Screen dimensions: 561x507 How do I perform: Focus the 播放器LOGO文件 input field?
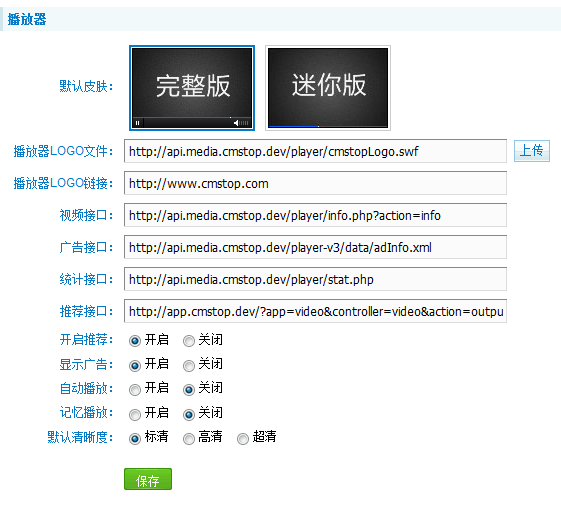point(315,151)
